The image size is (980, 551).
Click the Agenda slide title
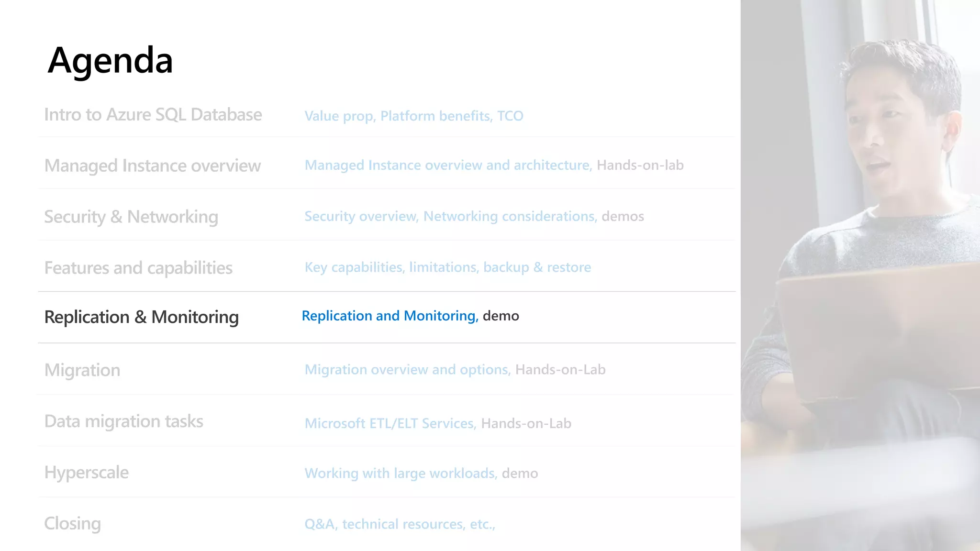coord(110,62)
